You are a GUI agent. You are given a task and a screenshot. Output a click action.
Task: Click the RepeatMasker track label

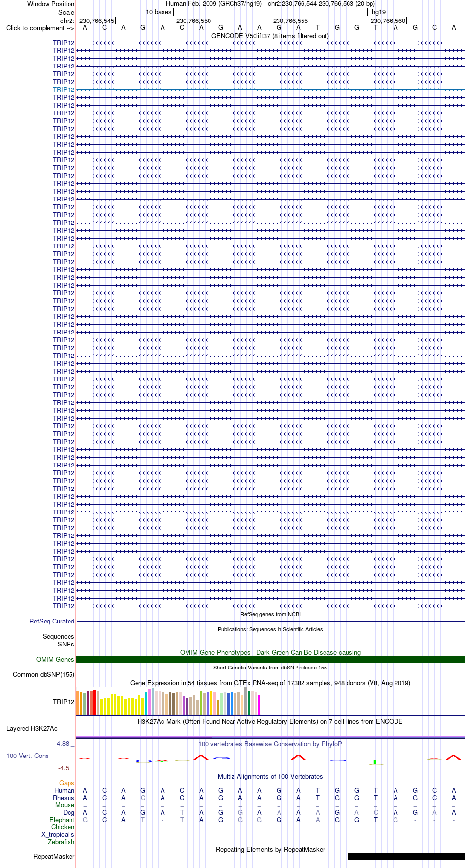(x=54, y=857)
